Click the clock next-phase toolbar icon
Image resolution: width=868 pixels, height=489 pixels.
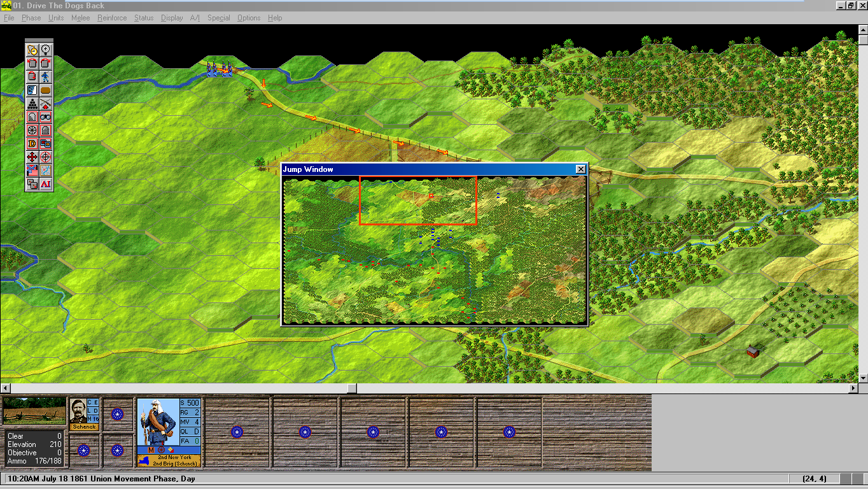tap(32, 50)
